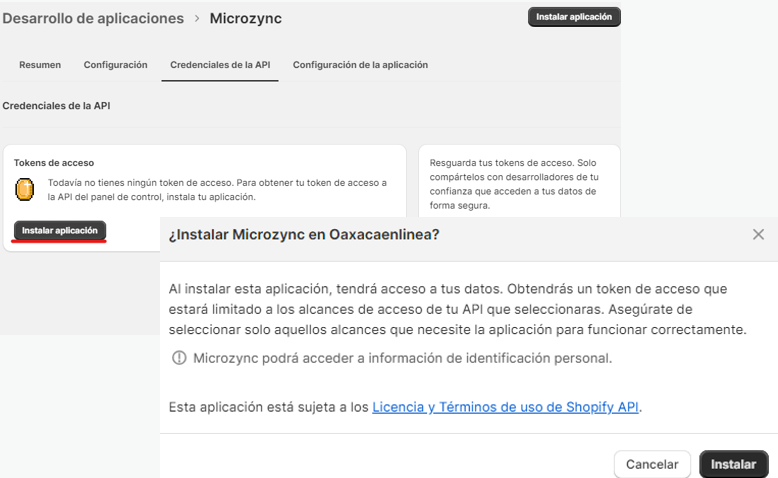Click the info circle icon in dialog
The image size is (778, 478).
179,358
